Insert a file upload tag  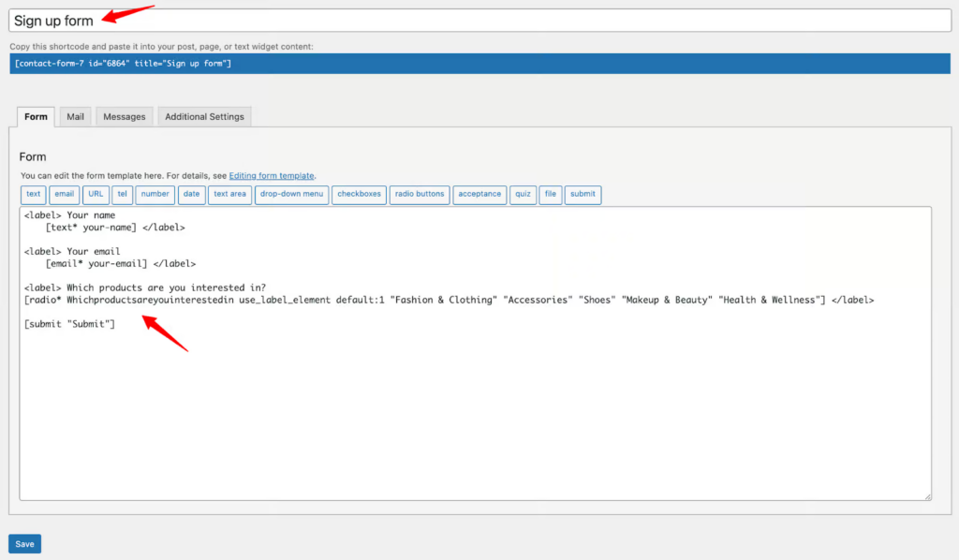551,195
